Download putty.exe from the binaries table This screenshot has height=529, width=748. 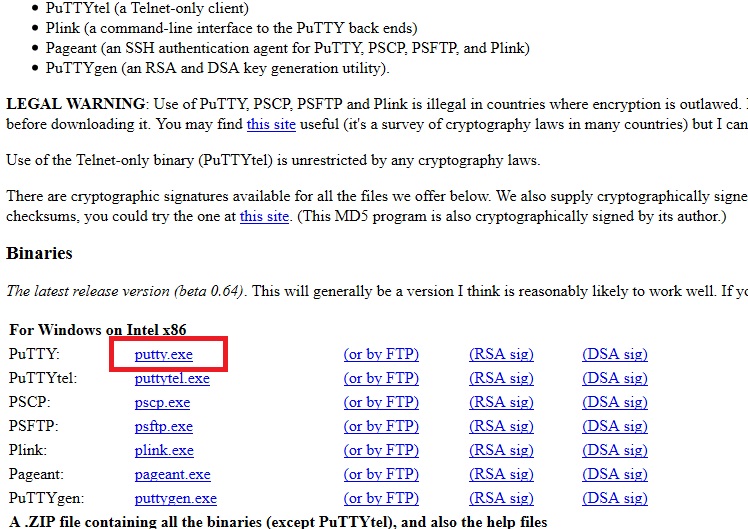[x=164, y=354]
